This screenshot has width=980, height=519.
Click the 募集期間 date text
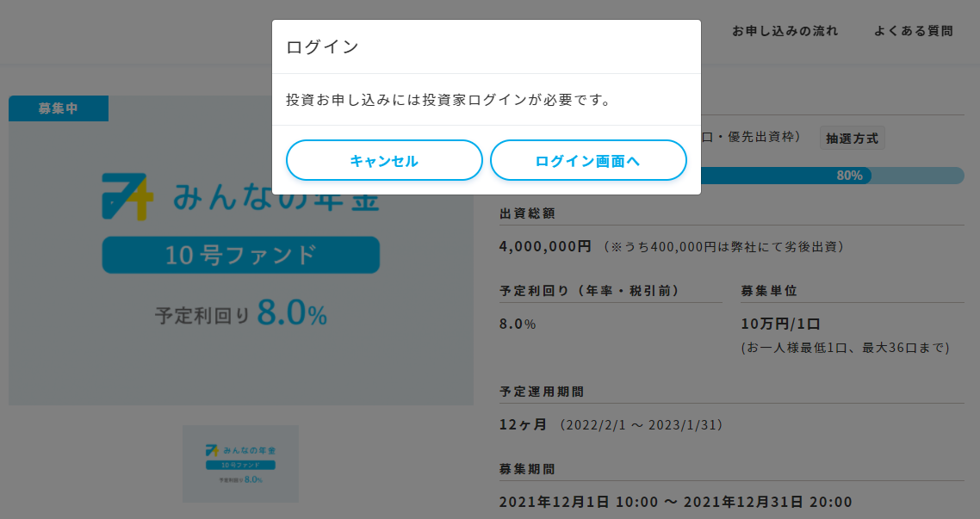point(675,502)
